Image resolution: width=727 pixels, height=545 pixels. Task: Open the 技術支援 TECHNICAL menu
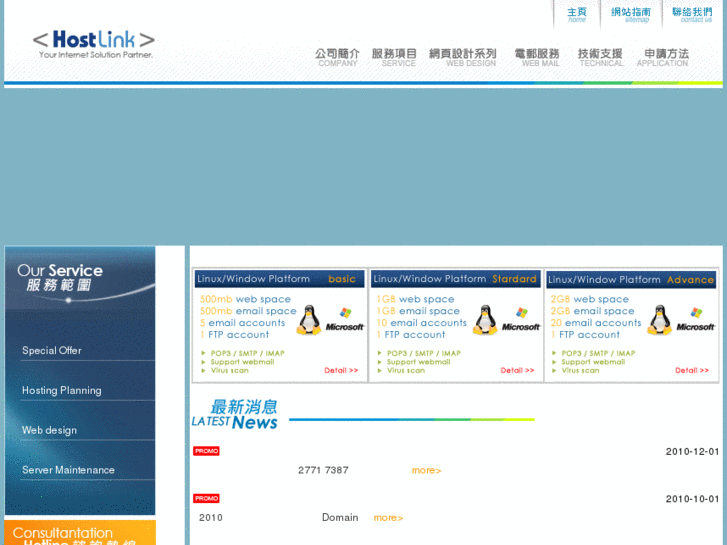[x=600, y=58]
